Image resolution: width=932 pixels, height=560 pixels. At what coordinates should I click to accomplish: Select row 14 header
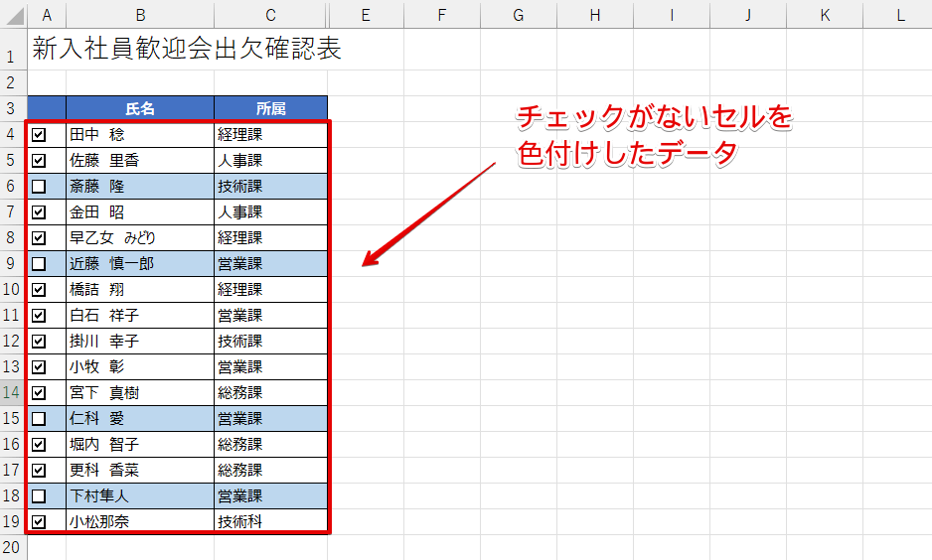(x=13, y=392)
